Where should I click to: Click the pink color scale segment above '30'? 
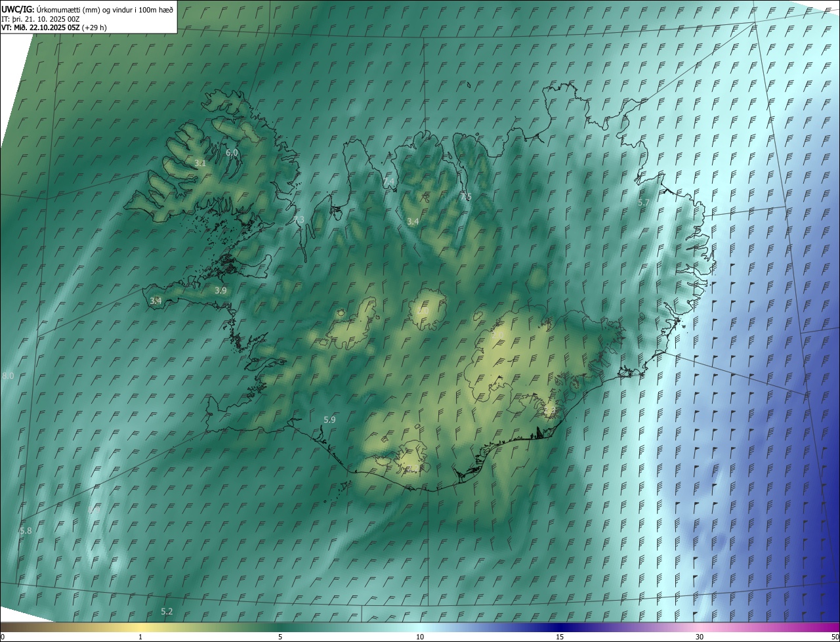click(700, 627)
